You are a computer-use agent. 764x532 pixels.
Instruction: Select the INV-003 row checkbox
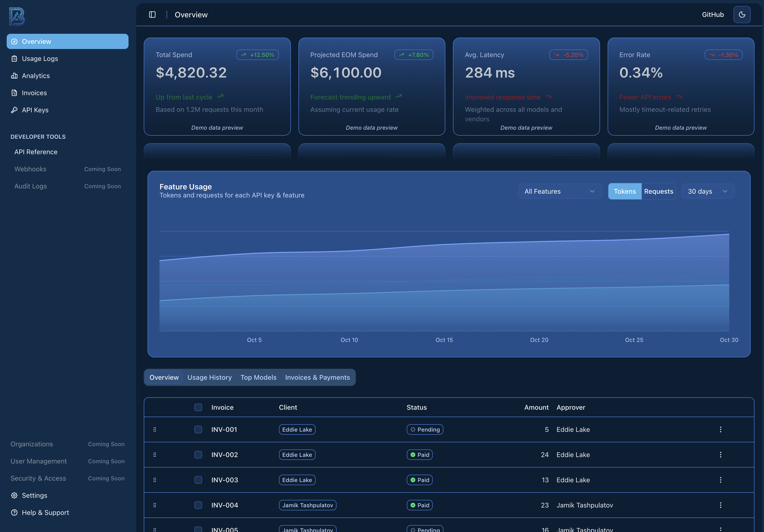point(198,480)
